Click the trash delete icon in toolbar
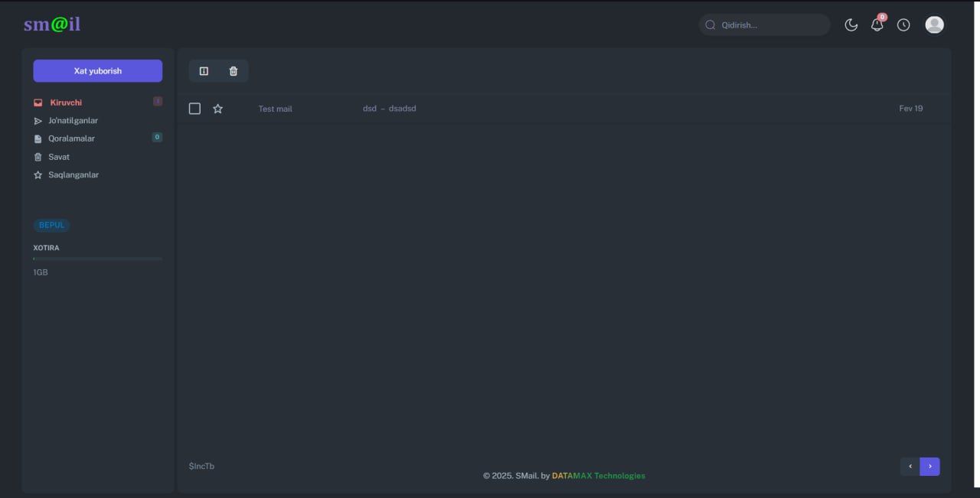The height and width of the screenshot is (498, 980). pyautogui.click(x=234, y=71)
